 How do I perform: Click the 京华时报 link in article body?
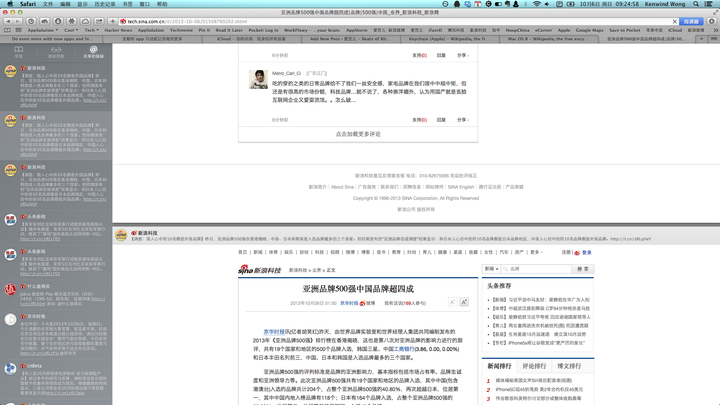click(274, 331)
